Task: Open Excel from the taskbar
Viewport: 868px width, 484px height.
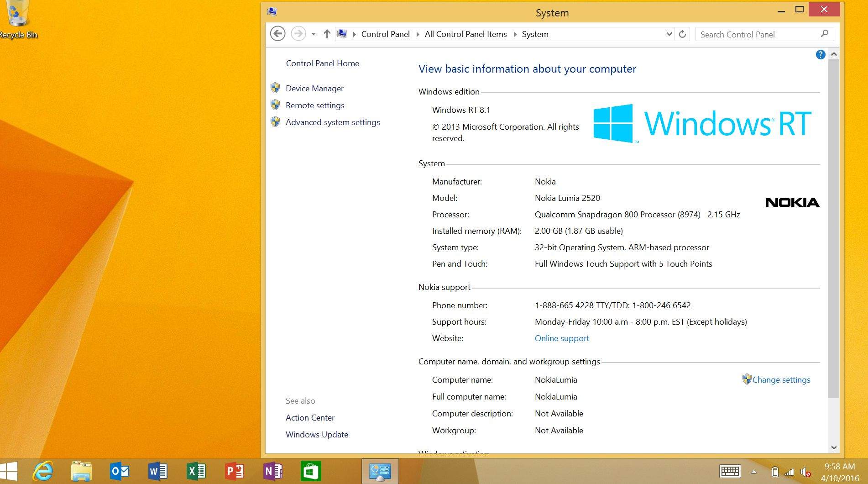Action: (196, 471)
